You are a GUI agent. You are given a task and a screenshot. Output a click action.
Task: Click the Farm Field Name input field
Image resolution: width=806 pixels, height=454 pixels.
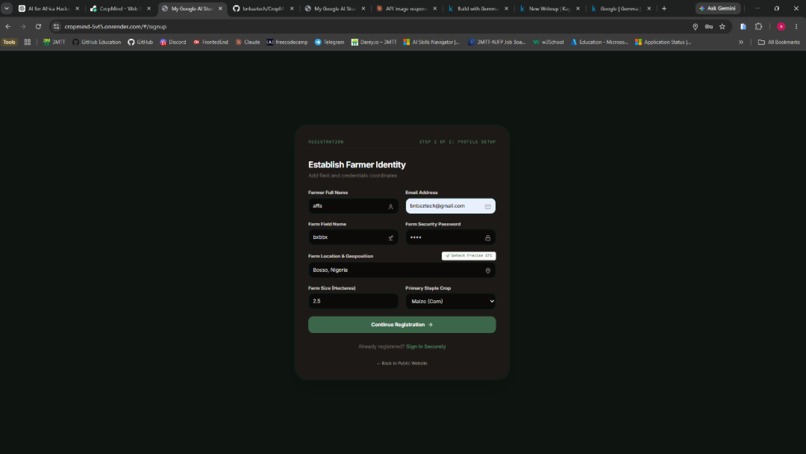click(353, 238)
